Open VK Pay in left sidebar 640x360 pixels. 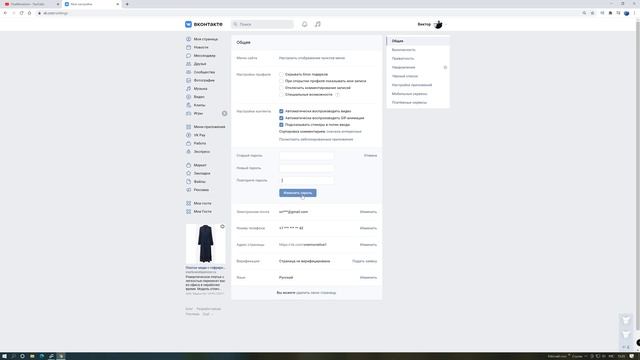point(200,135)
